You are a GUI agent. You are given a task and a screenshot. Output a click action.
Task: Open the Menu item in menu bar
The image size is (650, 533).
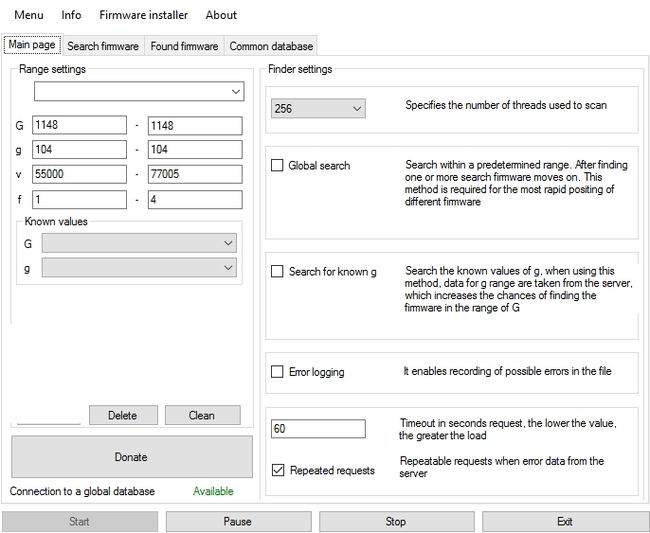pyautogui.click(x=29, y=15)
